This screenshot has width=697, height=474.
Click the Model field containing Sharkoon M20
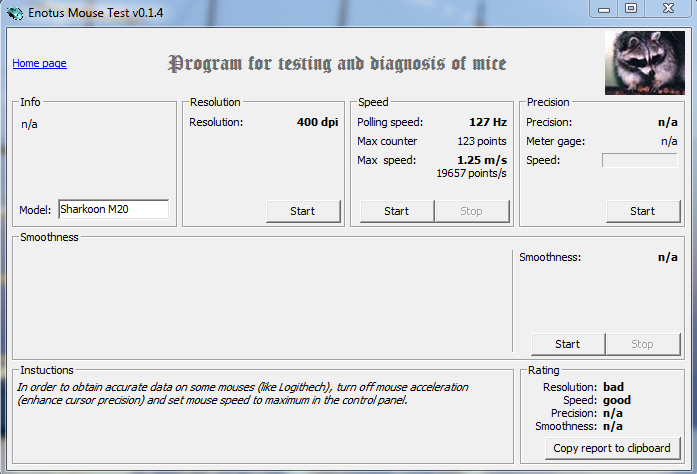coord(113,209)
